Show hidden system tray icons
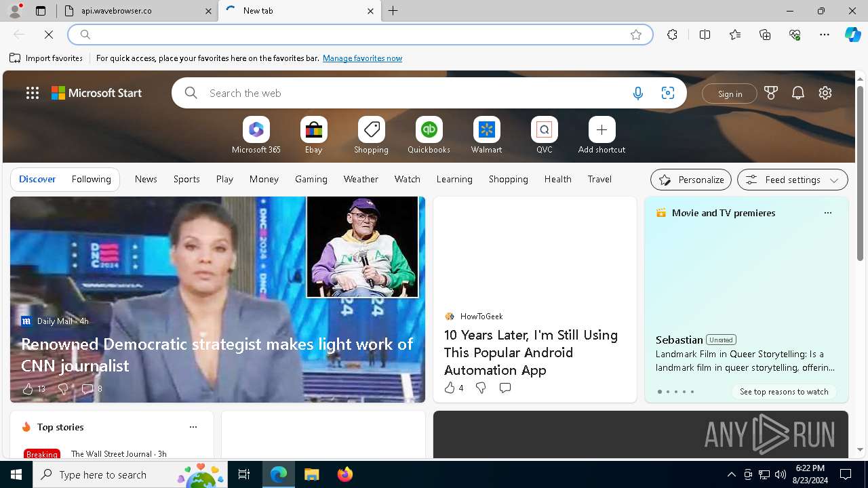Viewport: 868px width, 488px height. [731, 474]
